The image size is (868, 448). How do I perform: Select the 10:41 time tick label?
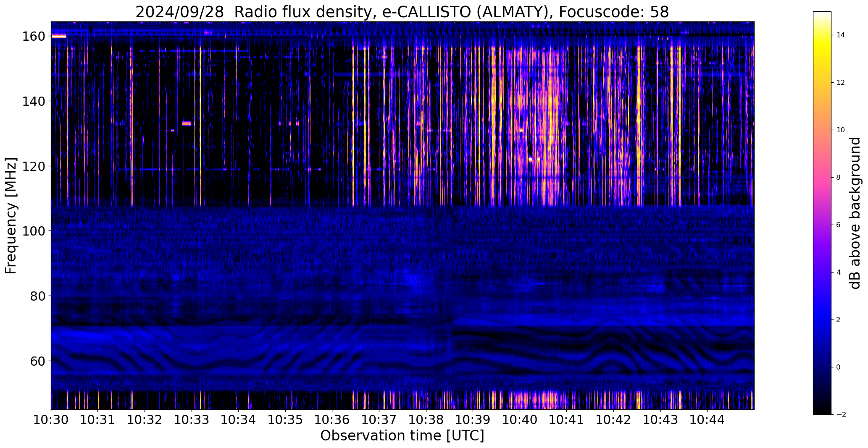[567, 420]
